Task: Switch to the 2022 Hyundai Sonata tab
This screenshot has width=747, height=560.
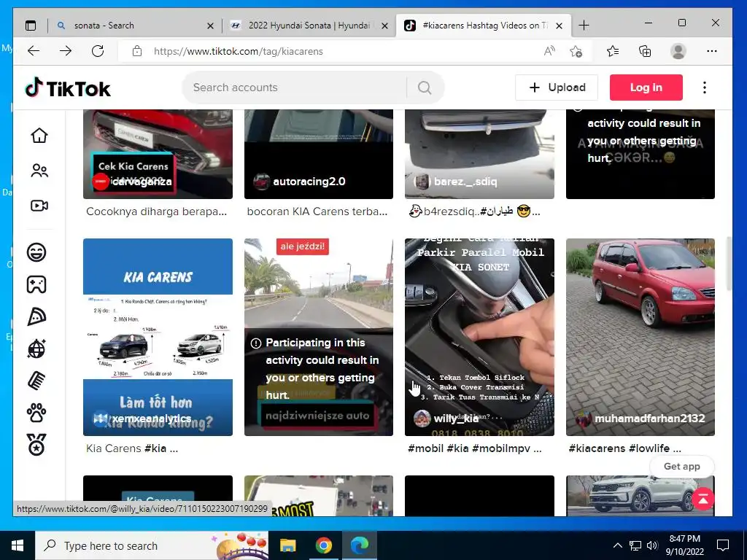Action: coord(309,26)
